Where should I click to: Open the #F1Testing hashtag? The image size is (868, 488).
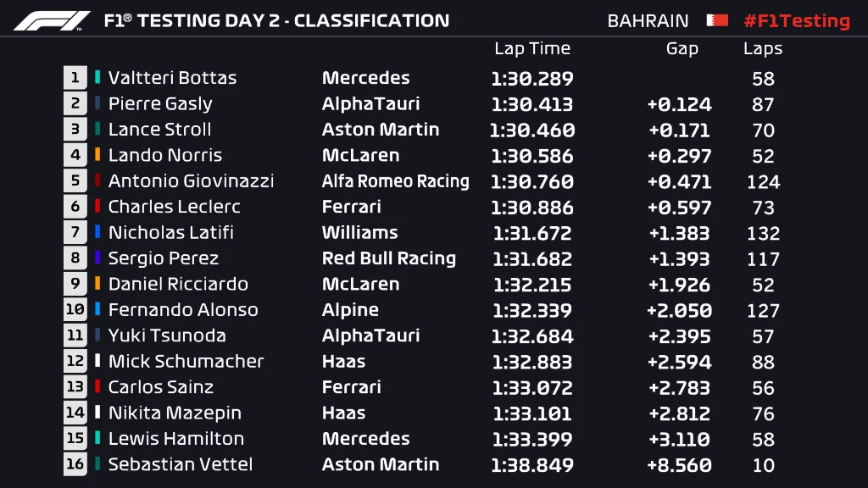tap(796, 21)
